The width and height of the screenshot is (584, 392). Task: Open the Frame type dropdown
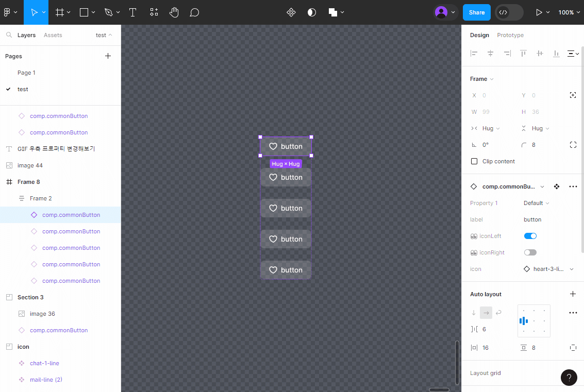coord(481,79)
